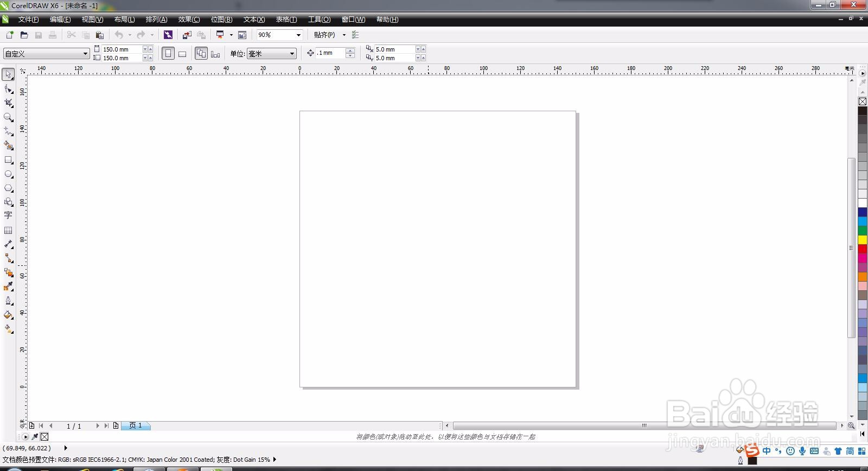
Task: Add a page after the current page
Action: (x=116, y=426)
